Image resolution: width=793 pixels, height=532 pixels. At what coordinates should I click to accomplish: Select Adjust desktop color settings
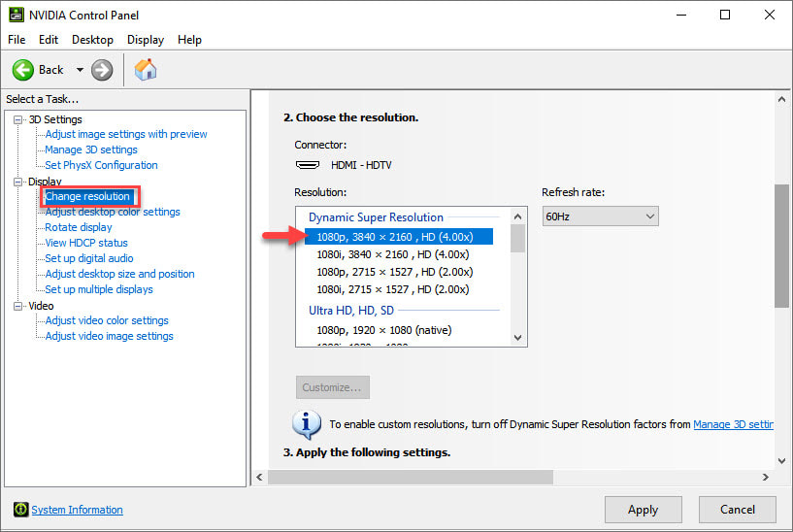point(113,212)
